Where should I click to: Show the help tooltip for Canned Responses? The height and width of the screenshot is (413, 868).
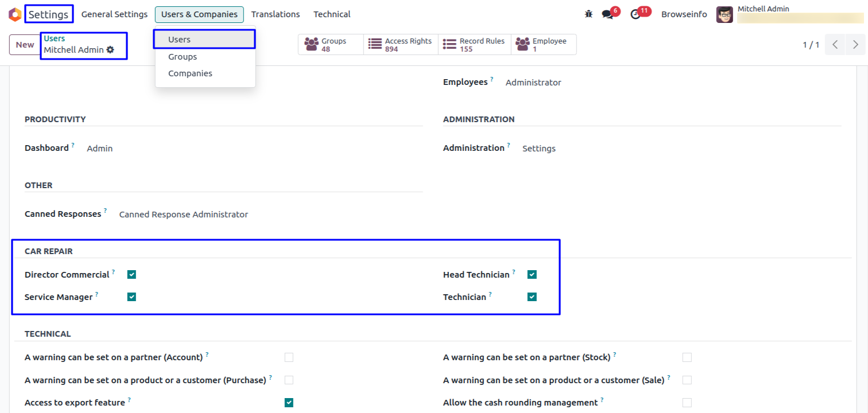coord(106,212)
